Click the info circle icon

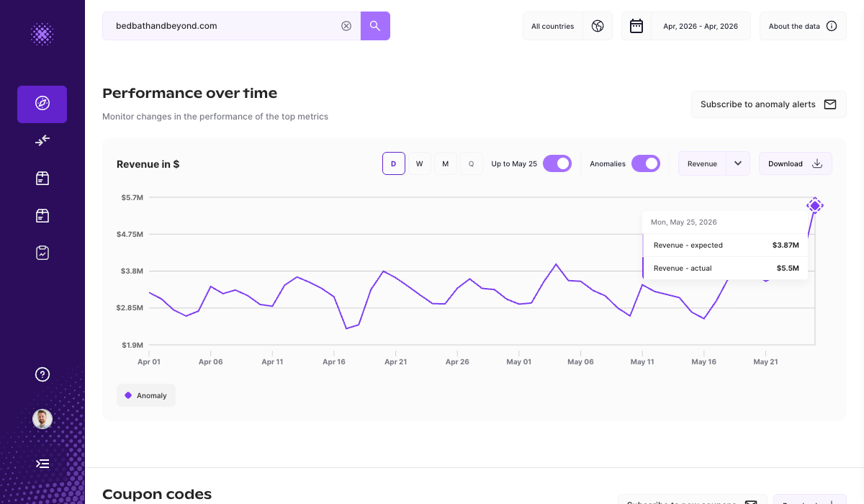tap(832, 26)
